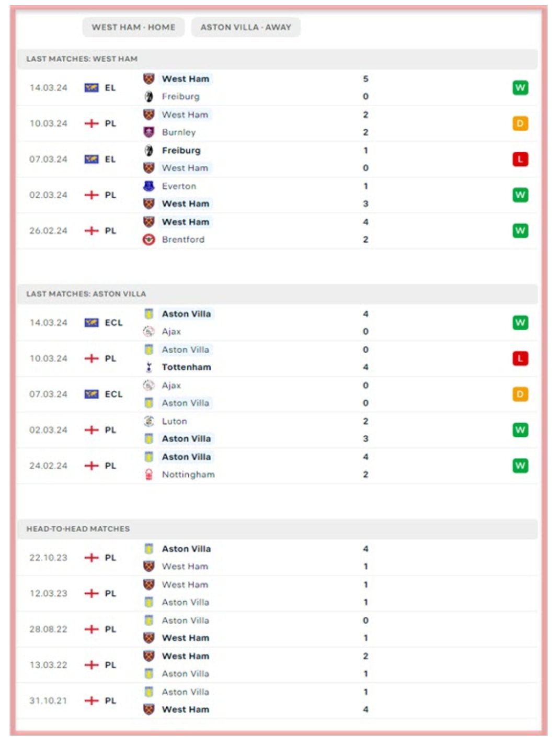Click the Brentford club crest icon
The width and height of the screenshot is (560, 745).
149,240
